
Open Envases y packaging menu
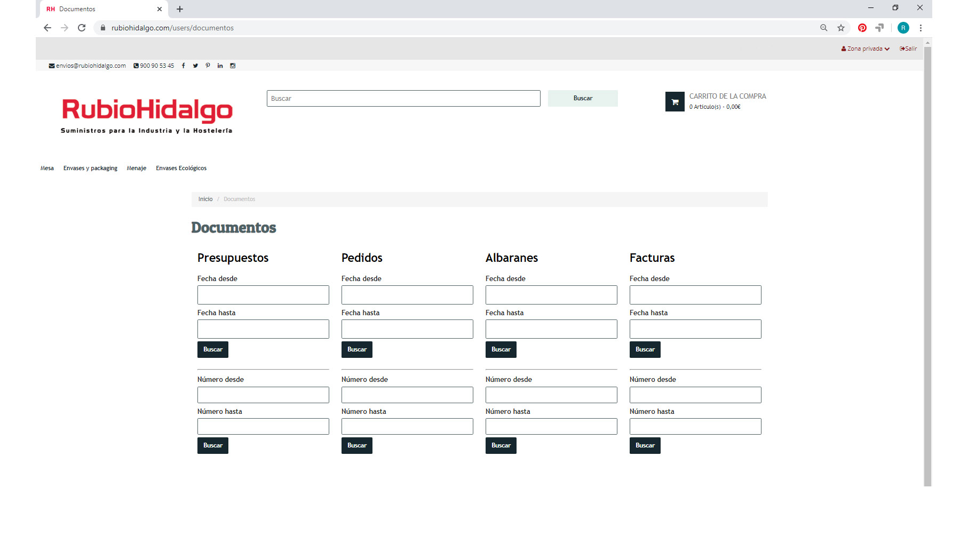(90, 168)
